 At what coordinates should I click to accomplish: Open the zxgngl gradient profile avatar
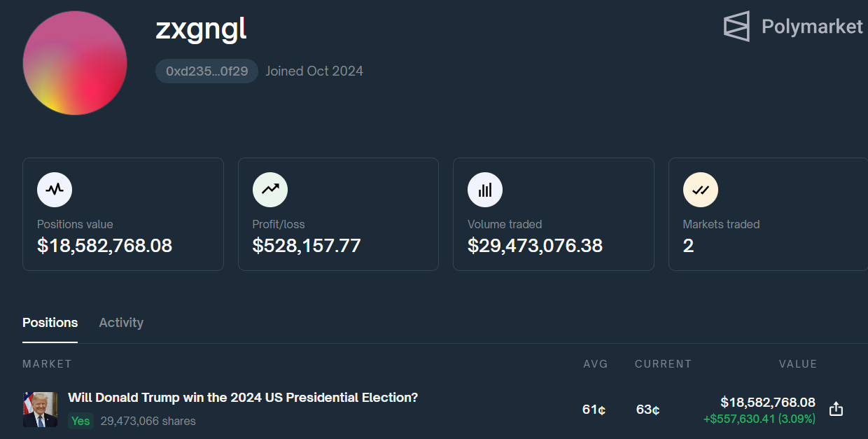pos(75,63)
